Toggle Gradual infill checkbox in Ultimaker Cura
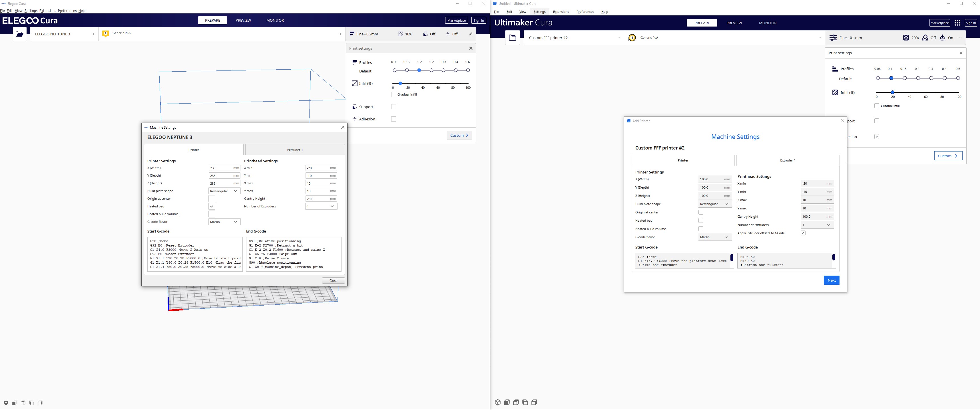980x410 pixels. click(x=877, y=106)
